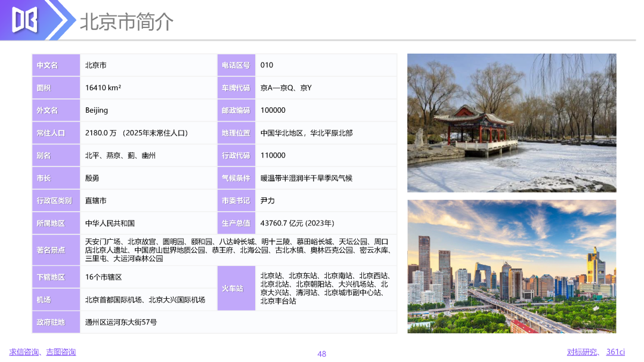Click the purple logo icon in header
This screenshot has width=644, height=362.
click(24, 20)
